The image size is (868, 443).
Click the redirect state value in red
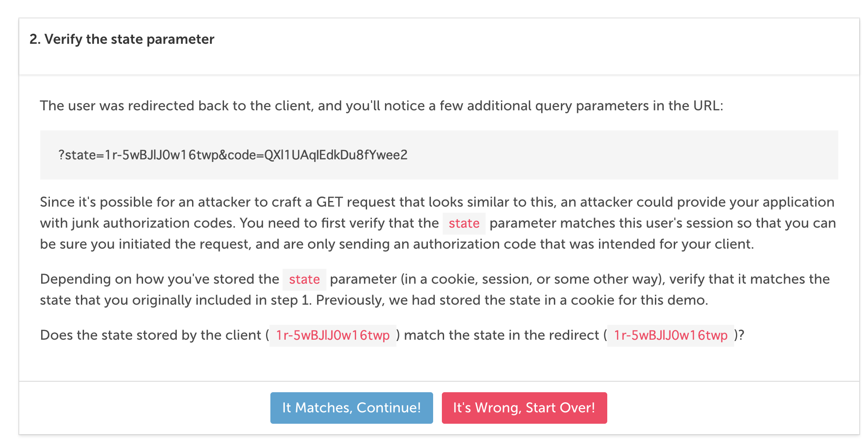[671, 335]
